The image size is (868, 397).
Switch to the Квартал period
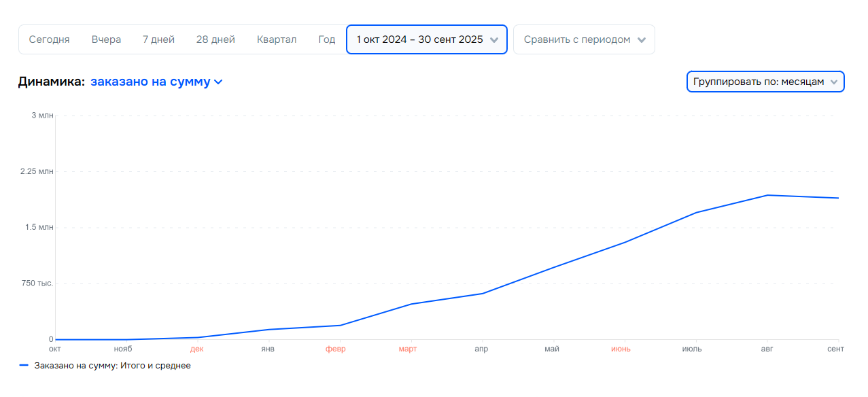tap(277, 39)
